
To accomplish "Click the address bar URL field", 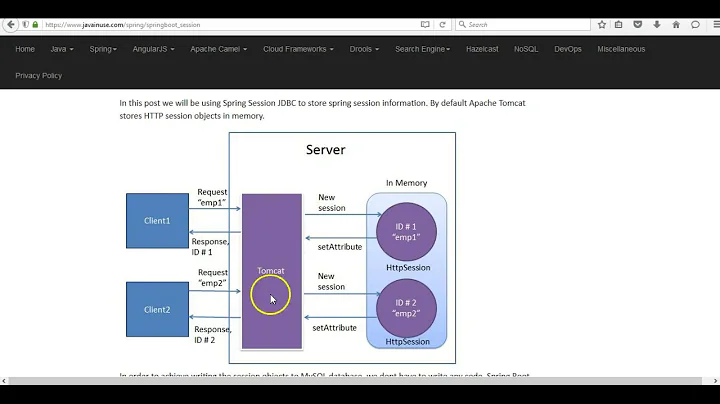I will (x=230, y=25).
